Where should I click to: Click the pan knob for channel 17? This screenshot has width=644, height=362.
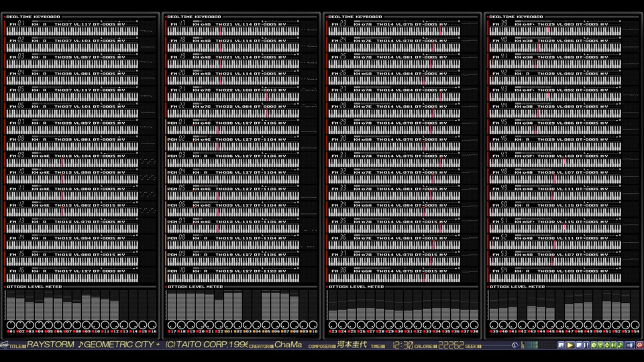tap(172, 324)
